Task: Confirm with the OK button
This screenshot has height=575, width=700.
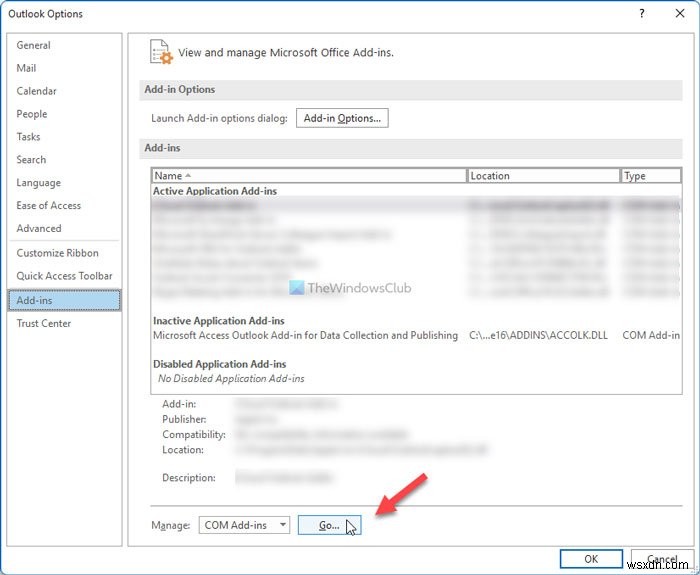Action: coord(591,559)
